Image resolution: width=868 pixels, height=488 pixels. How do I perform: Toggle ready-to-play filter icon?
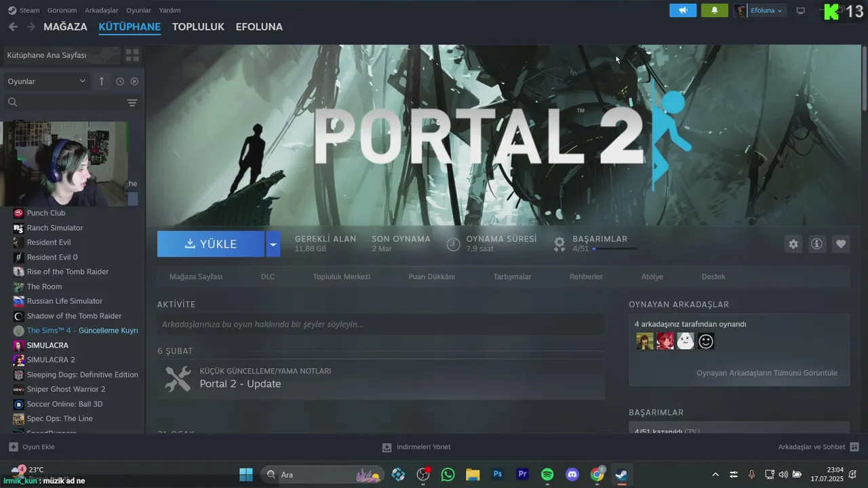point(134,81)
